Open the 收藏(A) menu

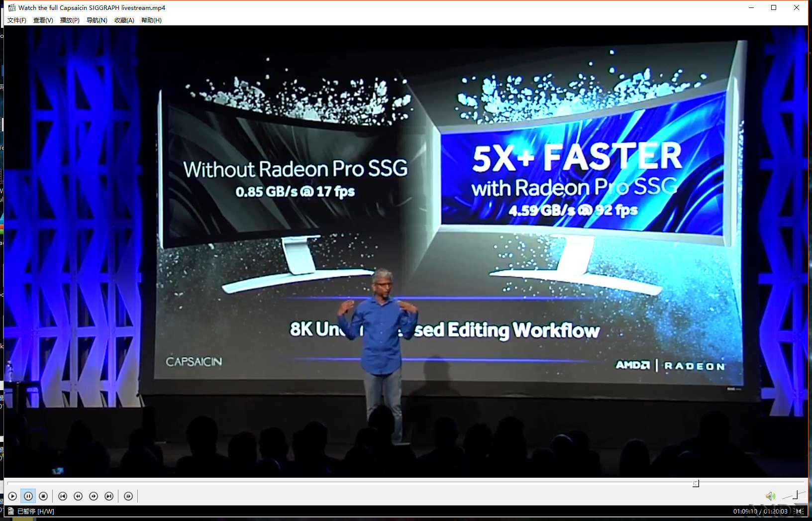pos(124,20)
